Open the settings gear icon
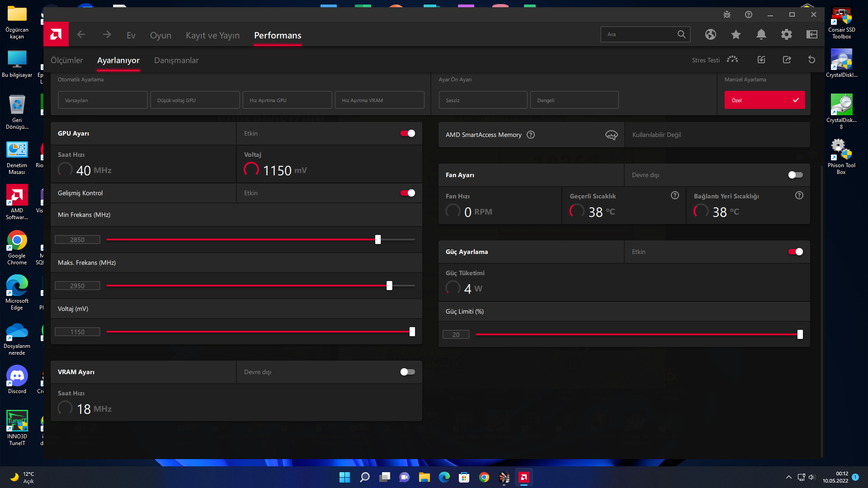The height and width of the screenshot is (488, 868). [787, 34]
